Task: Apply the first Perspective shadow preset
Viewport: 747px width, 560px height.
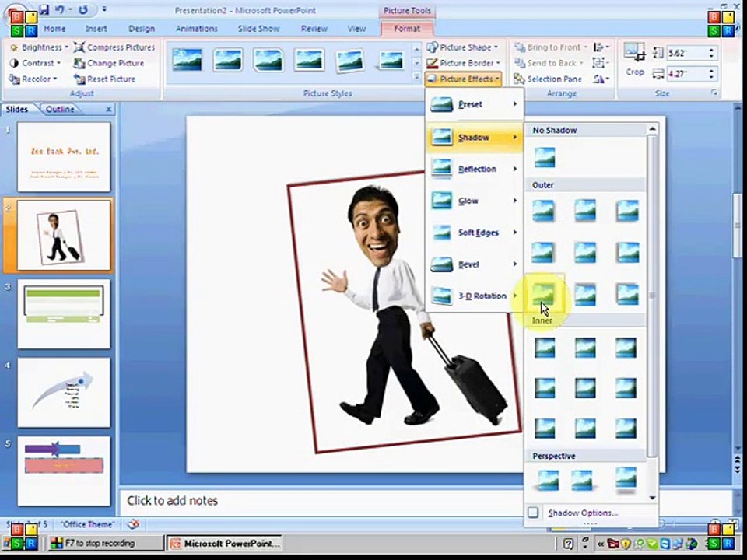Action: coord(547,480)
